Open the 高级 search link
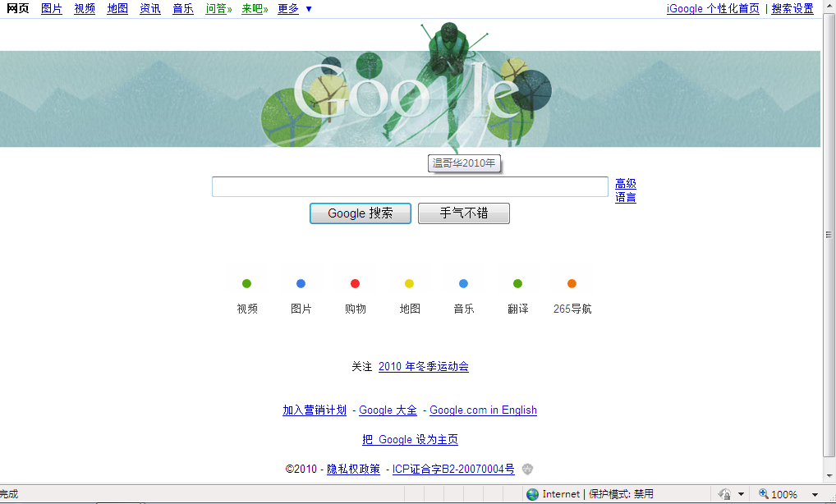Screen dimensions: 836x504 click(626, 184)
